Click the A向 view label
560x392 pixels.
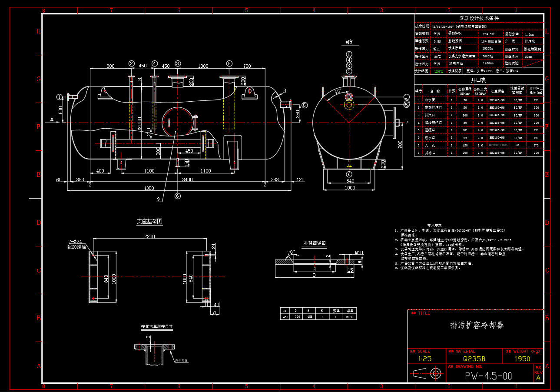point(350,42)
